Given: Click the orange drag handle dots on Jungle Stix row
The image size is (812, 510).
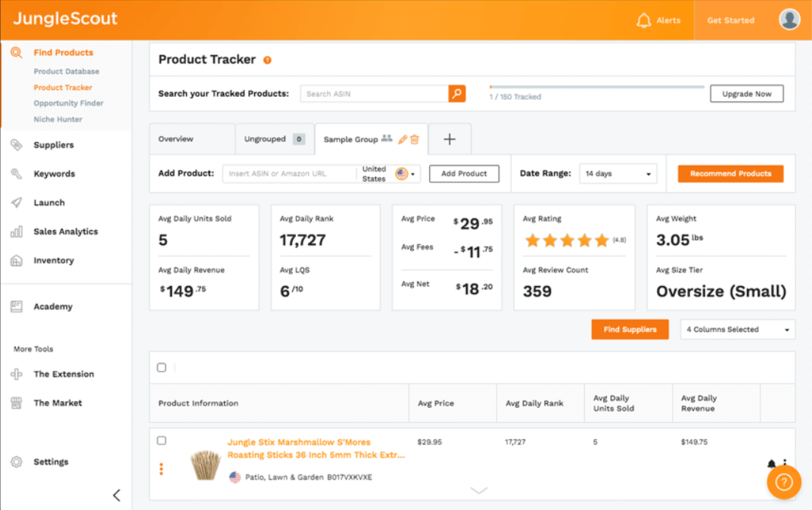Looking at the screenshot, I should (x=162, y=469).
